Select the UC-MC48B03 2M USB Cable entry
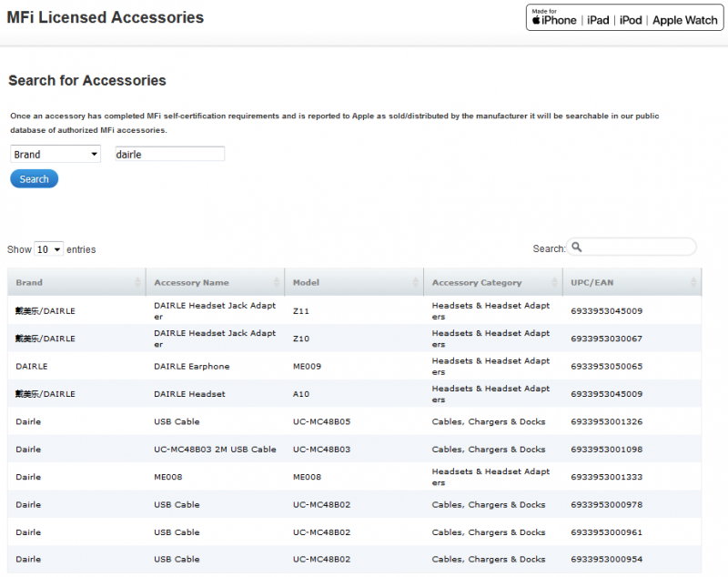The image size is (728, 577). pyautogui.click(x=215, y=450)
